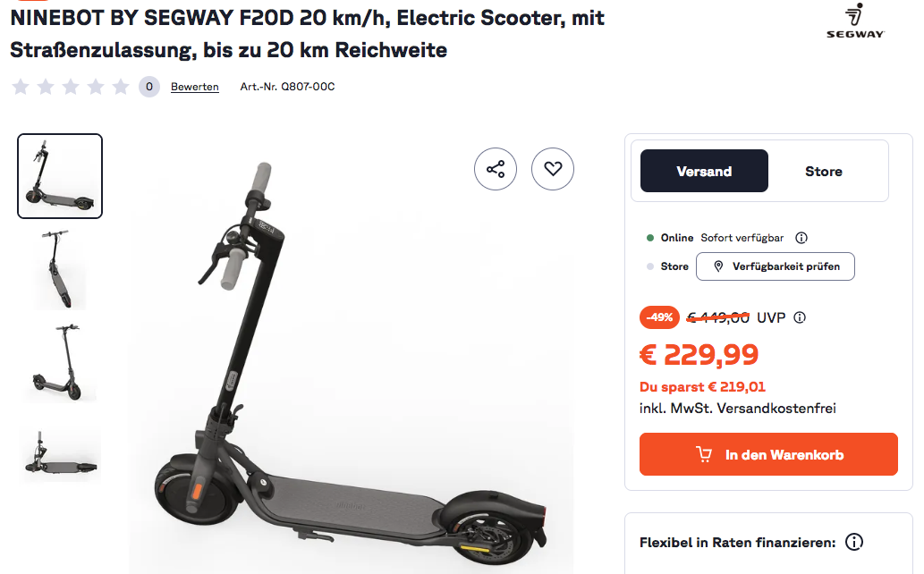924x574 pixels.
Task: Open info icon beside Flexibel in Raten finanzieren
Action: click(854, 542)
